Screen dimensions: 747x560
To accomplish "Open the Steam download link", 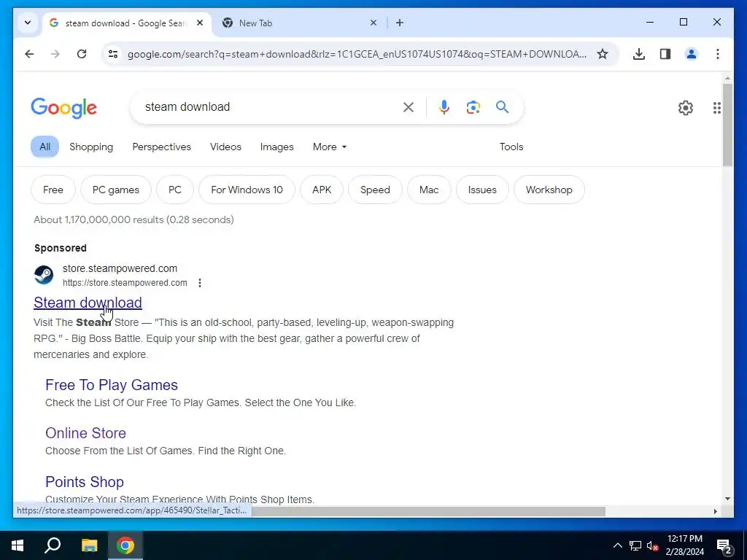I will 88,303.
